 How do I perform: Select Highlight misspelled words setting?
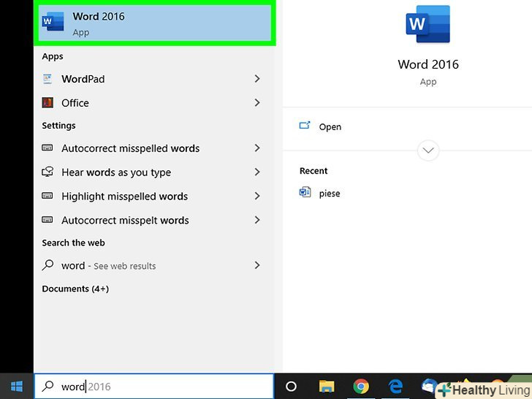tap(154, 196)
